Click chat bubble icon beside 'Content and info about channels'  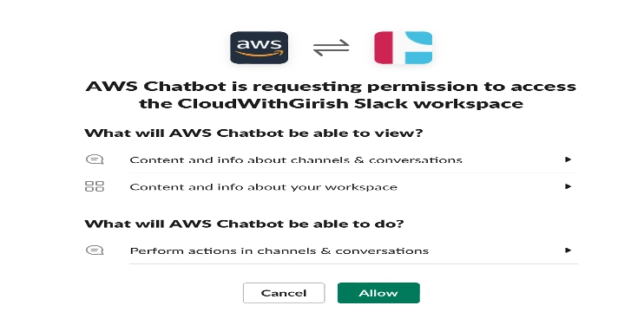95,159
